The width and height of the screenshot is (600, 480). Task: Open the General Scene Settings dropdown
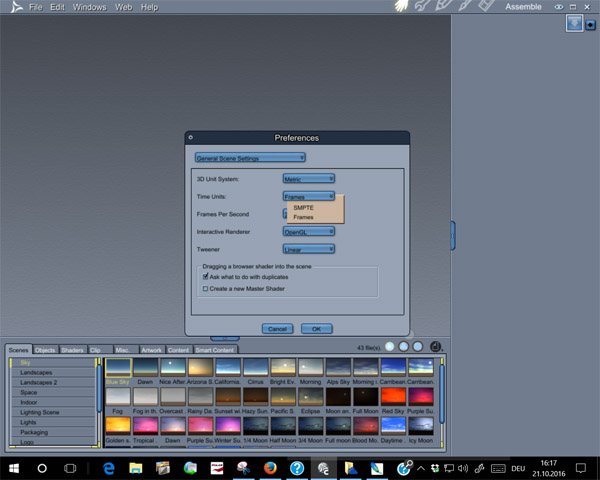click(250, 157)
